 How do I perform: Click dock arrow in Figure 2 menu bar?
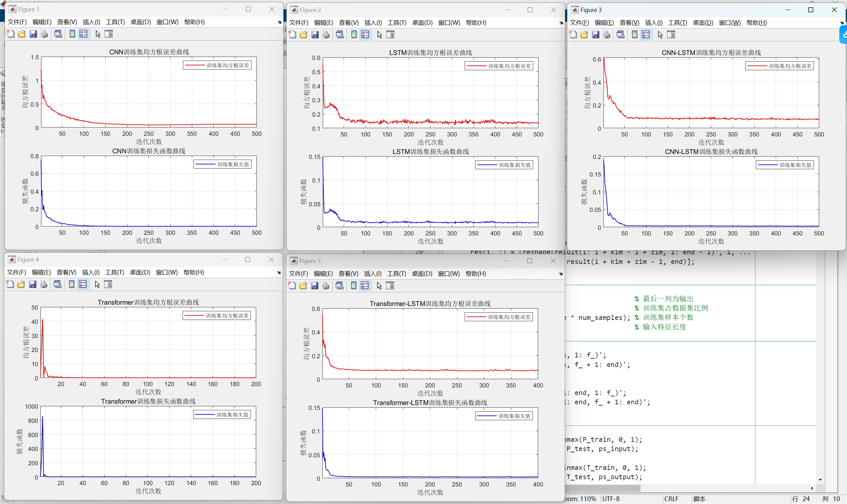pos(561,23)
